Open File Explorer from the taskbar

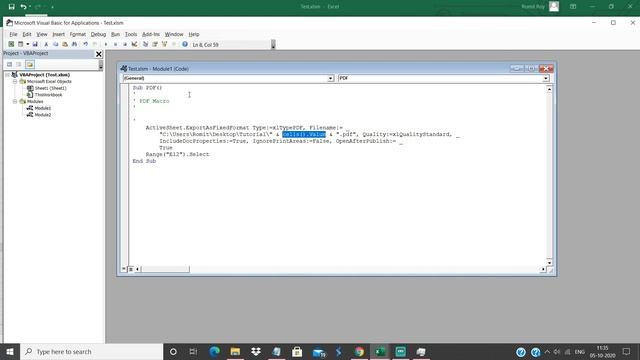235,351
